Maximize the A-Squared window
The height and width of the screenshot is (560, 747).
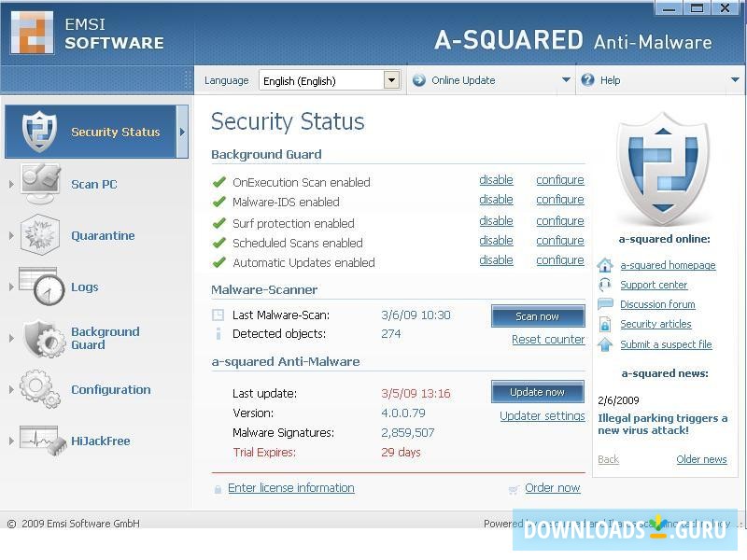pyautogui.click(x=697, y=7)
